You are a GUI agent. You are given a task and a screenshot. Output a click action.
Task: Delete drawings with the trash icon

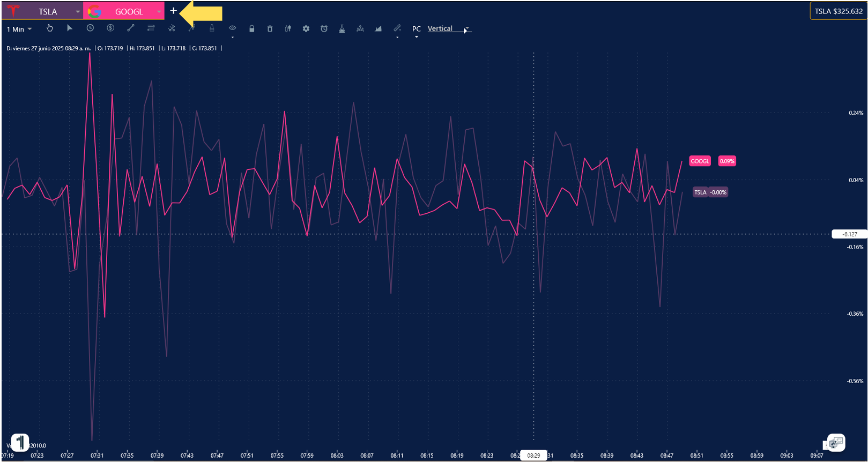[270, 29]
